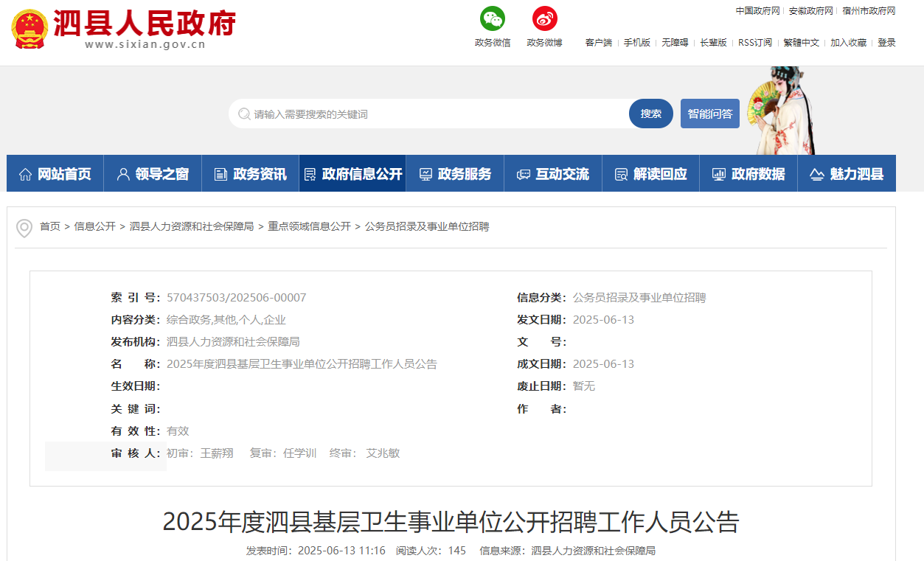Open the 客户端 link
The width and height of the screenshot is (924, 561).
pos(599,43)
